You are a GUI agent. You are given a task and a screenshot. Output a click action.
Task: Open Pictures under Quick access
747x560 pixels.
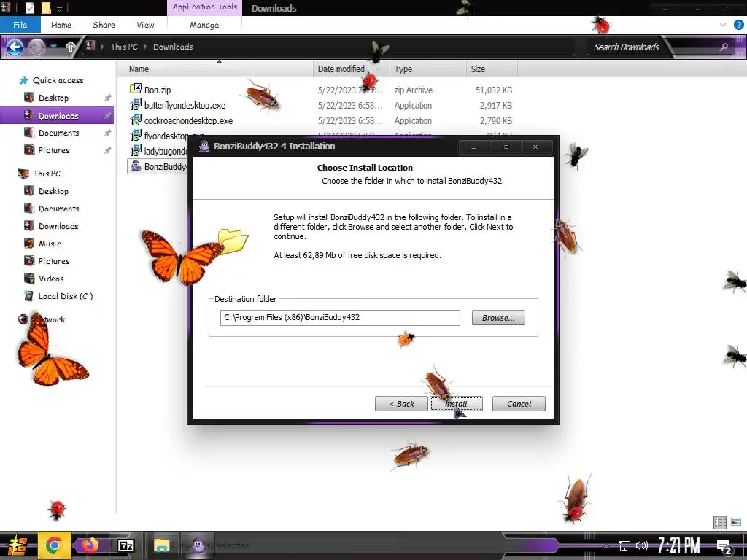pos(54,150)
